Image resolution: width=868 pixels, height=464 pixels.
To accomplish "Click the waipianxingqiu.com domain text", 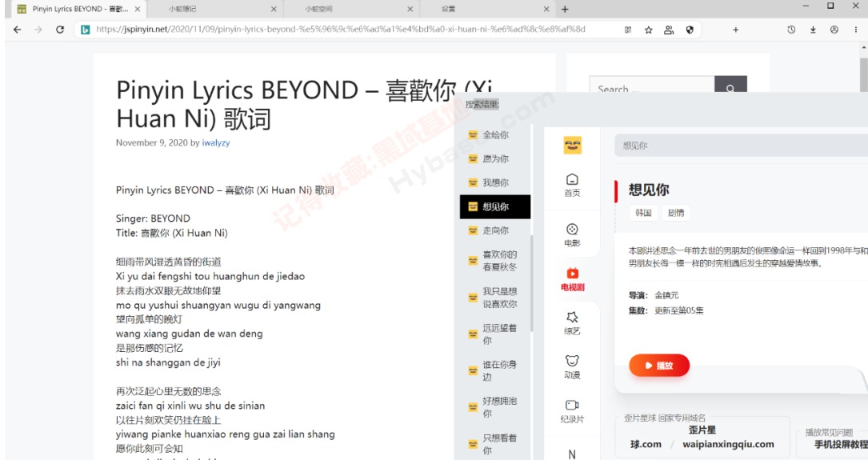I will coord(728,444).
